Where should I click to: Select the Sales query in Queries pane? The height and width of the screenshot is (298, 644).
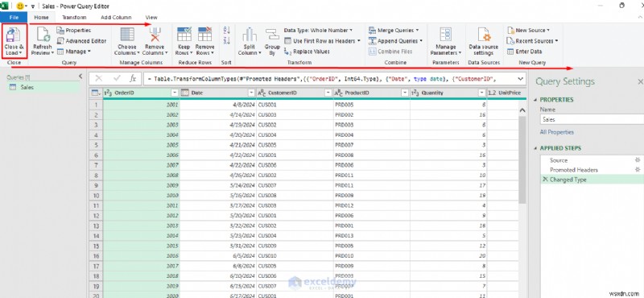point(43,87)
